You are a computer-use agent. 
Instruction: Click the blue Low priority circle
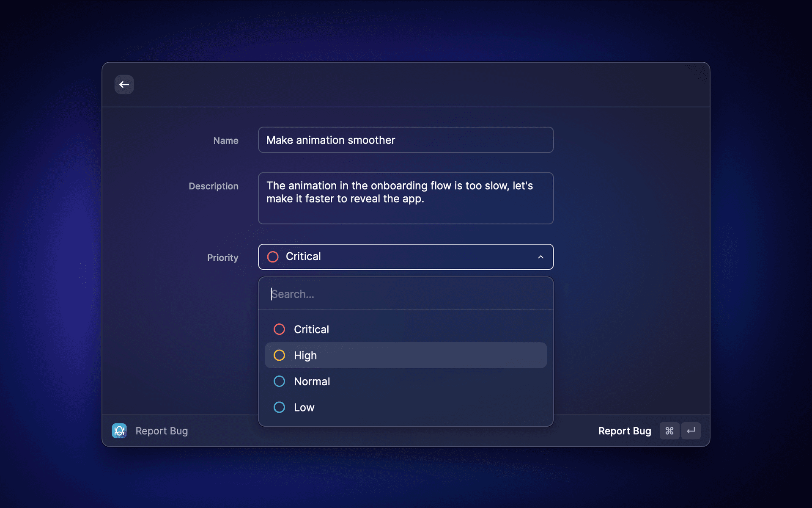279,407
